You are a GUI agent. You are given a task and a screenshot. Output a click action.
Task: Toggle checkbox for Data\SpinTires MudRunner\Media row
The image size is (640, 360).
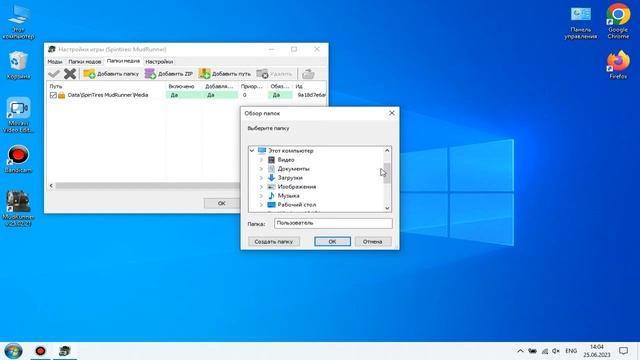53,95
